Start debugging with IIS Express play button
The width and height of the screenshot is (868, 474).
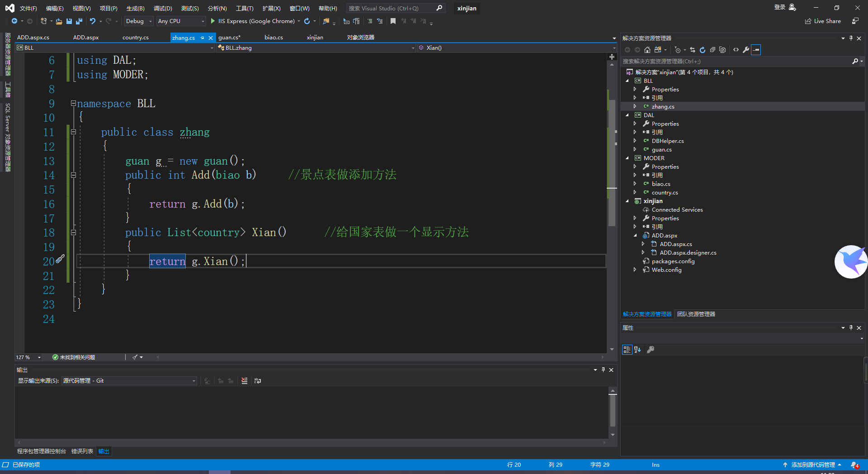[213, 21]
